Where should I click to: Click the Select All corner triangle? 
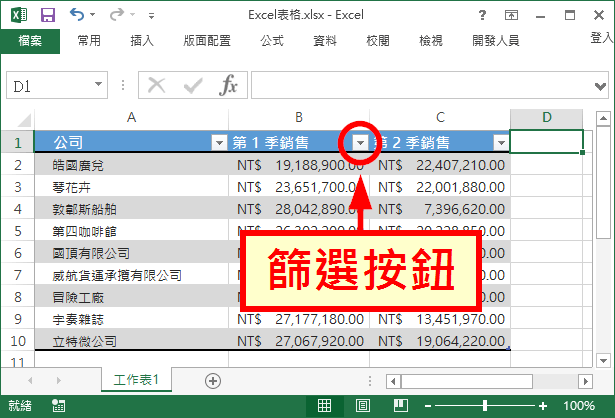(x=24, y=120)
